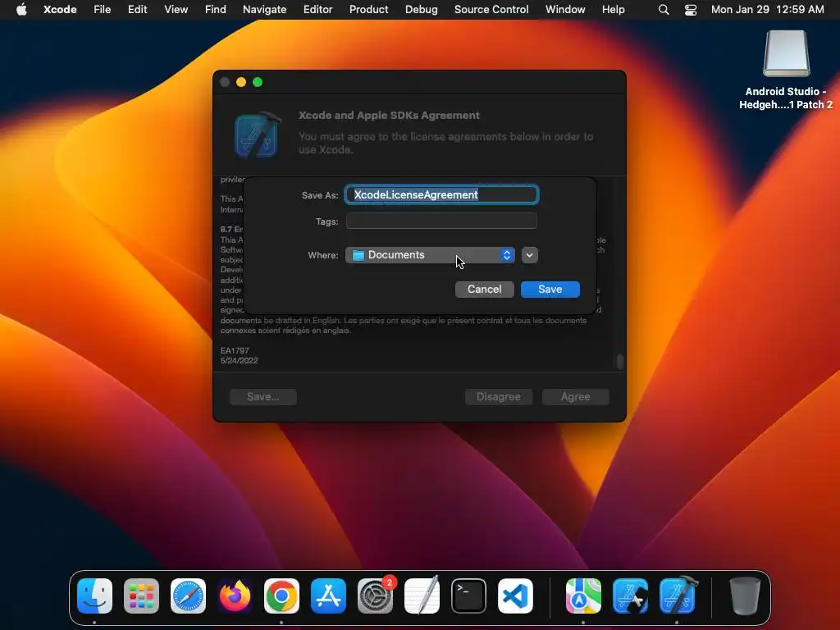Viewport: 840px width, 630px height.
Task: Open the View menu
Action: [x=176, y=10]
